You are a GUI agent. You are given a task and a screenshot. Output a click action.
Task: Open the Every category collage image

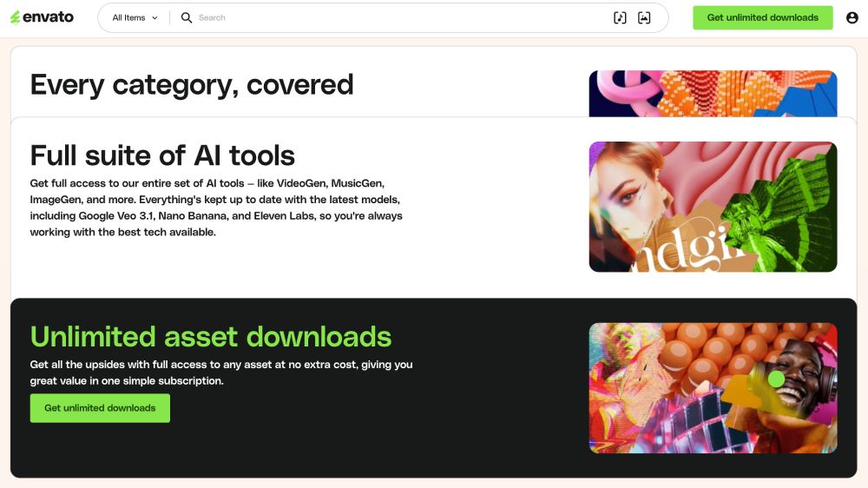[x=713, y=94]
